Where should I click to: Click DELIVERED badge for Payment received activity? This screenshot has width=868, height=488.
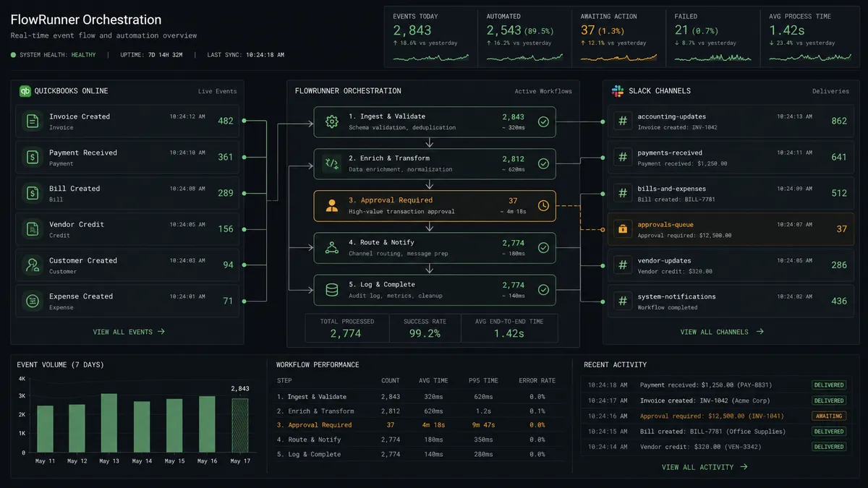pyautogui.click(x=829, y=385)
